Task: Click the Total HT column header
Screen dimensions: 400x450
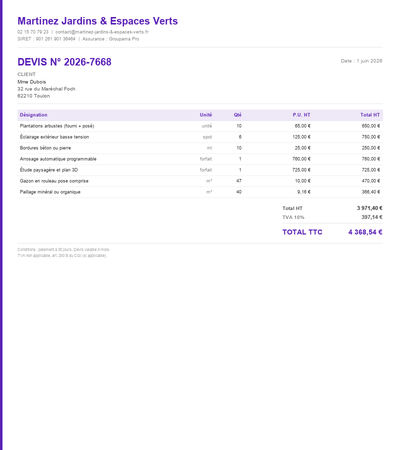Action: tap(370, 115)
